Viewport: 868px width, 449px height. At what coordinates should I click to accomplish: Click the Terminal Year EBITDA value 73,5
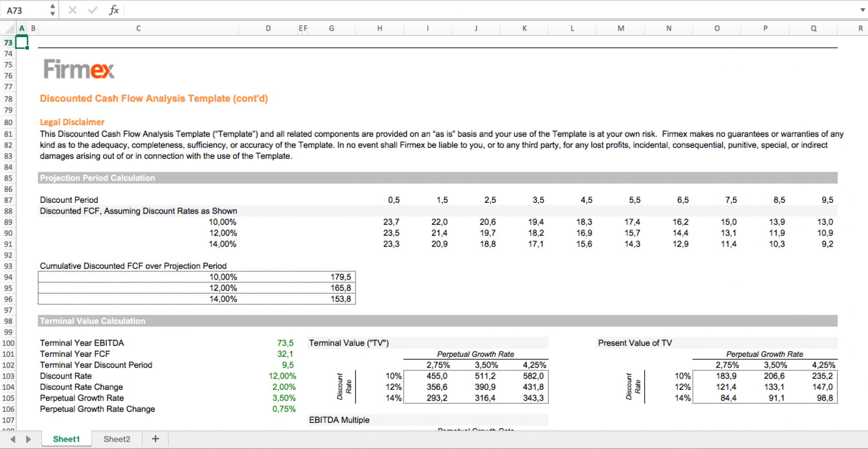click(285, 343)
